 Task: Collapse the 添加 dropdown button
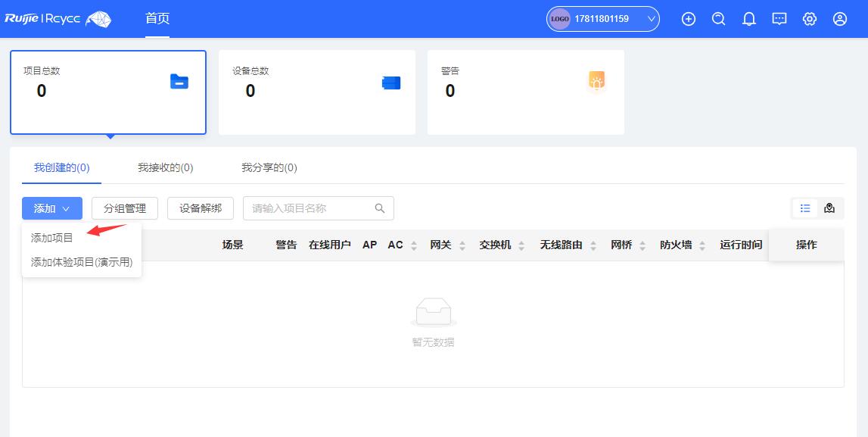[x=52, y=208]
